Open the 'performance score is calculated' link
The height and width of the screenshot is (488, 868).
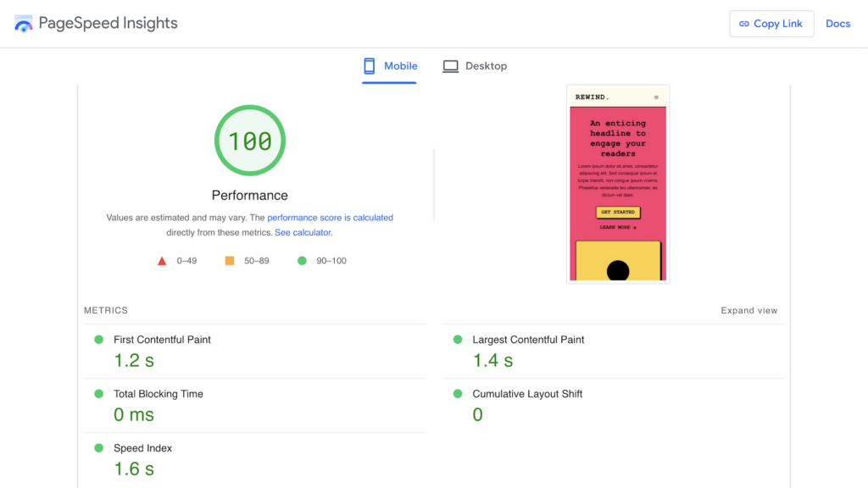pos(330,218)
